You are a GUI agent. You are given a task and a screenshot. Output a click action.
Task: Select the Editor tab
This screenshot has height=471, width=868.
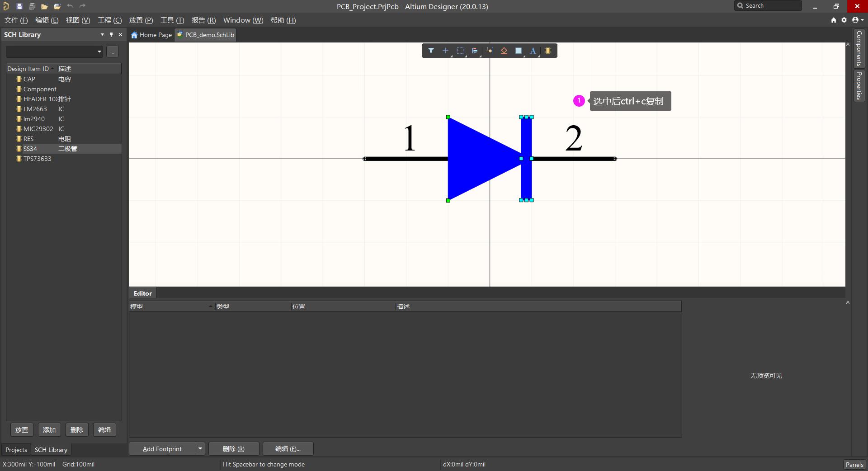[x=143, y=293]
